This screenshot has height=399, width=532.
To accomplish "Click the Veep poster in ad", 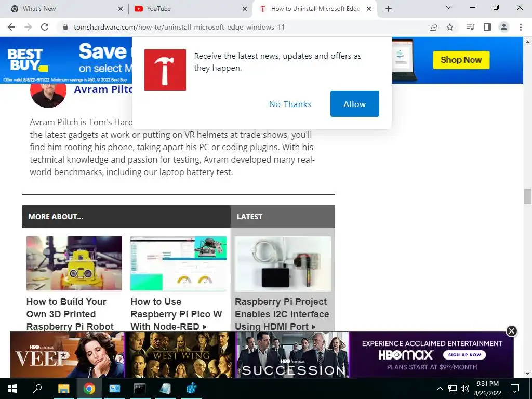I will [67, 355].
